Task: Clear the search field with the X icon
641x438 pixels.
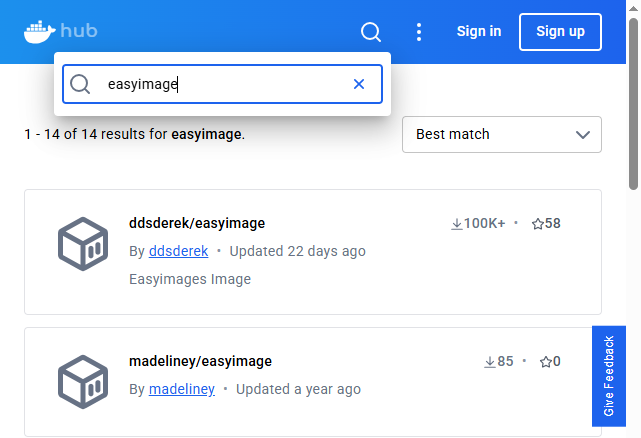Action: click(359, 84)
